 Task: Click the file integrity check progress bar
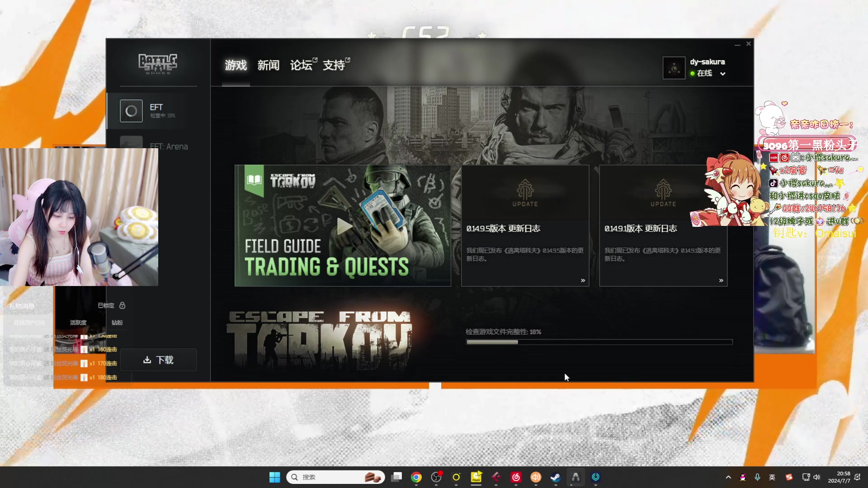599,342
